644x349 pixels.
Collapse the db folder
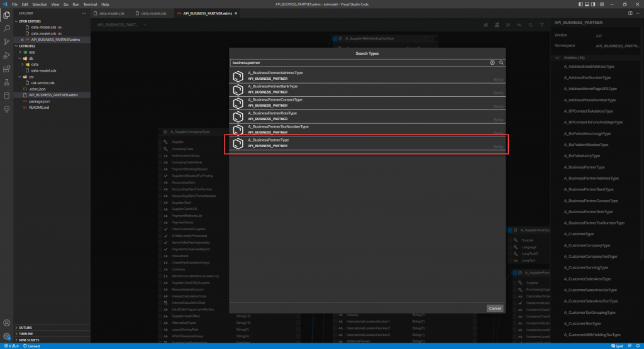click(19, 58)
